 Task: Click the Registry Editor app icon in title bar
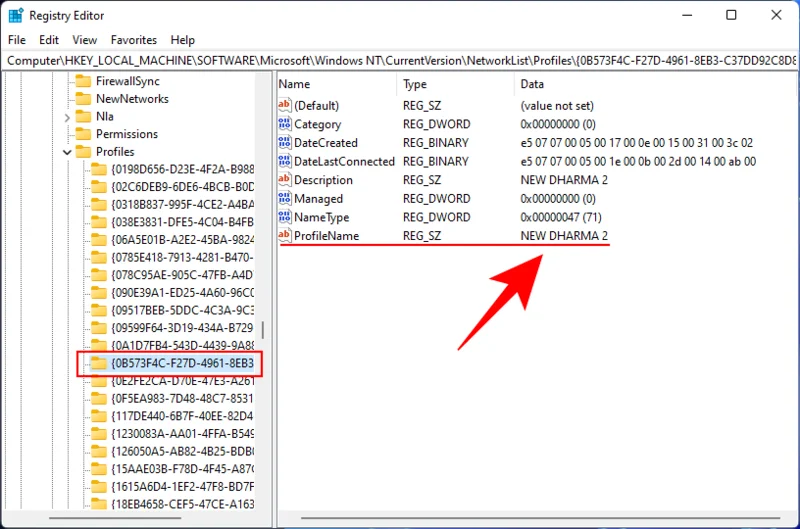pos(15,15)
